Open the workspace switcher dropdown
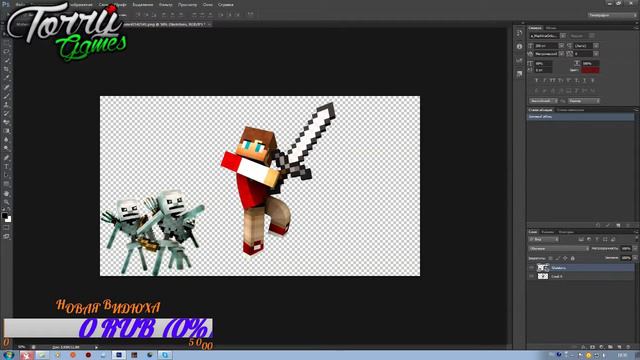This screenshot has width=640, height=360. point(612,15)
